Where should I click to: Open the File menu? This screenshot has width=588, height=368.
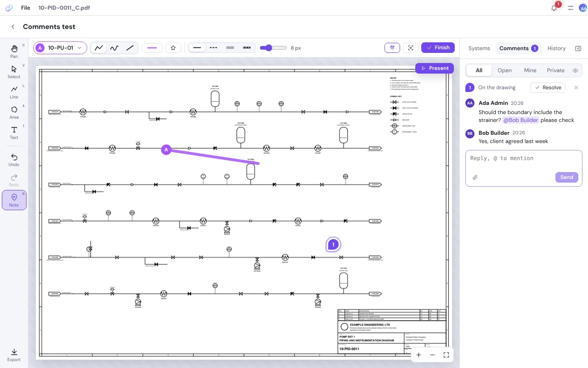point(26,8)
